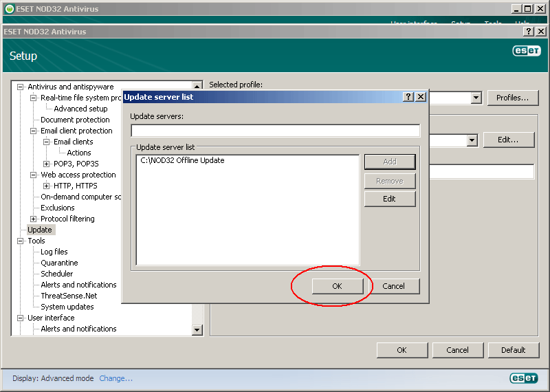Click the ESET logo in Setup header
This screenshot has height=392, width=550.
coord(527,51)
